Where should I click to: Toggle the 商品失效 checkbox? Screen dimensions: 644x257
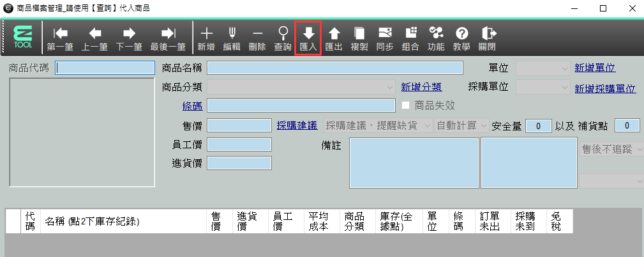[406, 105]
